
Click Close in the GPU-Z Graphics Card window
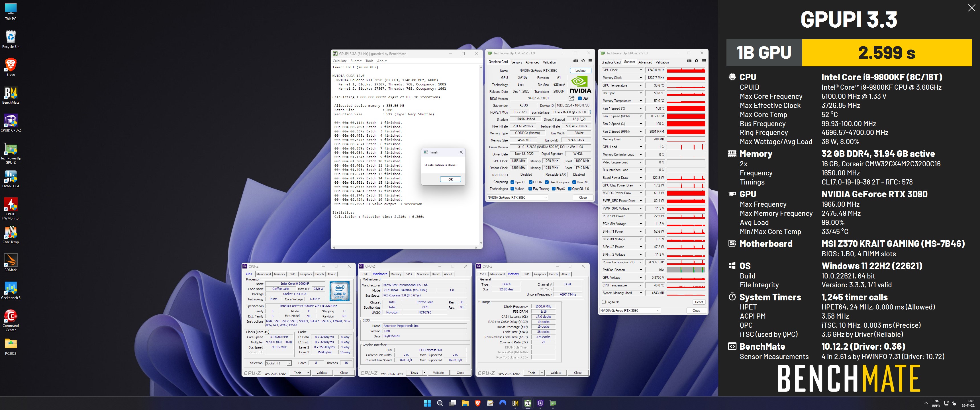(583, 197)
